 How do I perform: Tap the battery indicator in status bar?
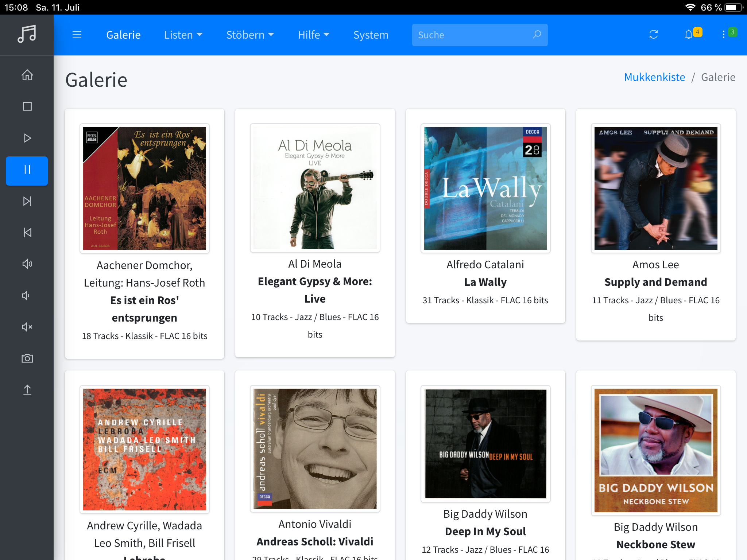coord(734,7)
